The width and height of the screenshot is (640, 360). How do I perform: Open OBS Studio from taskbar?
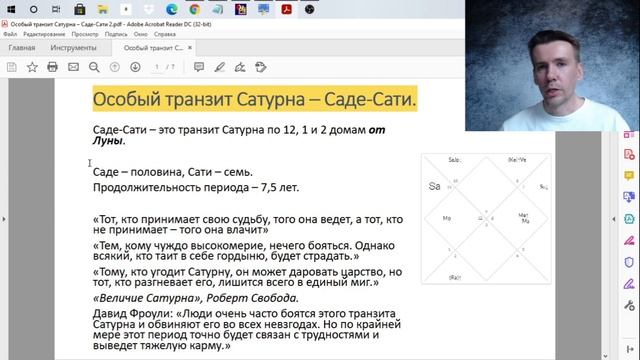click(x=309, y=9)
